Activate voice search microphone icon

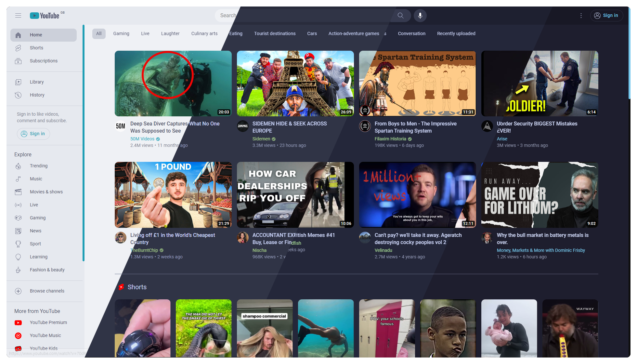tap(420, 16)
